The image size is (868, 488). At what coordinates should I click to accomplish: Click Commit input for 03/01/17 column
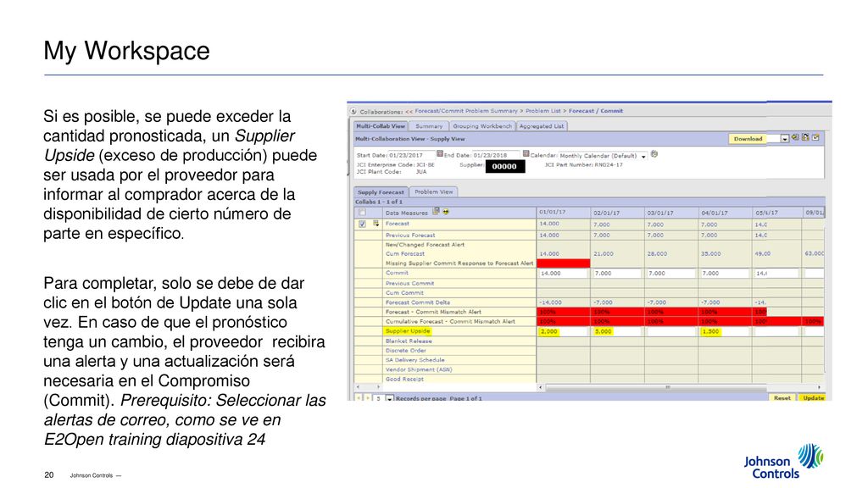671,274
